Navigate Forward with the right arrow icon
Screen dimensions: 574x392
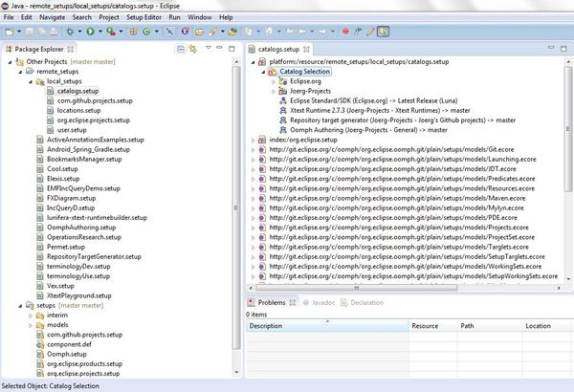click(x=323, y=32)
